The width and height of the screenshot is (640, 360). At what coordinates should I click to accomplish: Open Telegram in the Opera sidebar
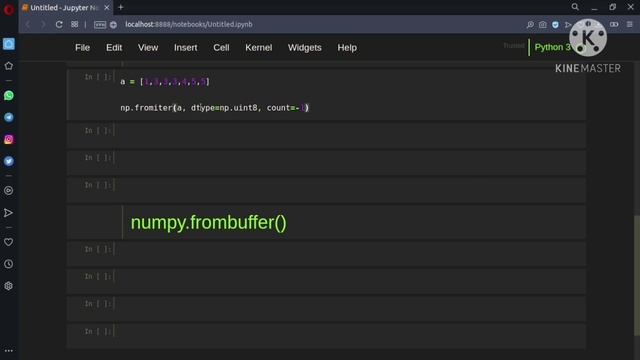point(9,118)
